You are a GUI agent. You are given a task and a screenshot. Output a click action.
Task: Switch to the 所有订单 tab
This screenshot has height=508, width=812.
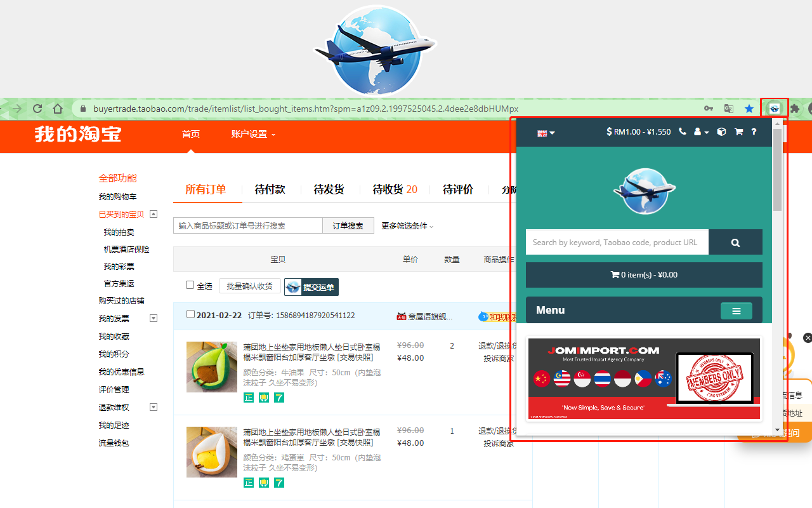click(206, 189)
